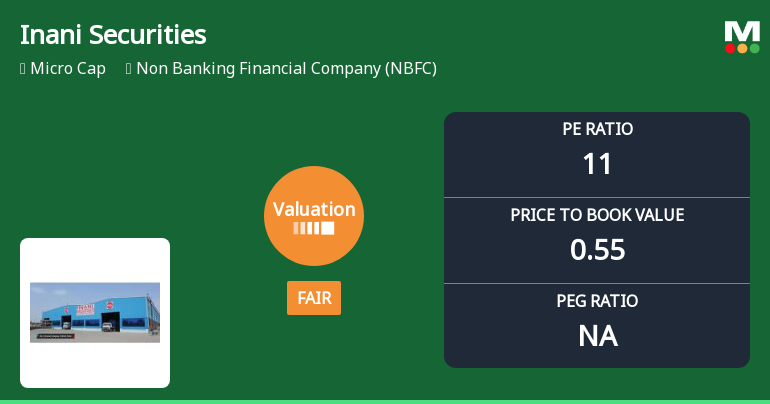
Task: Click the yellow dot below the M logo
Action: pos(742,48)
